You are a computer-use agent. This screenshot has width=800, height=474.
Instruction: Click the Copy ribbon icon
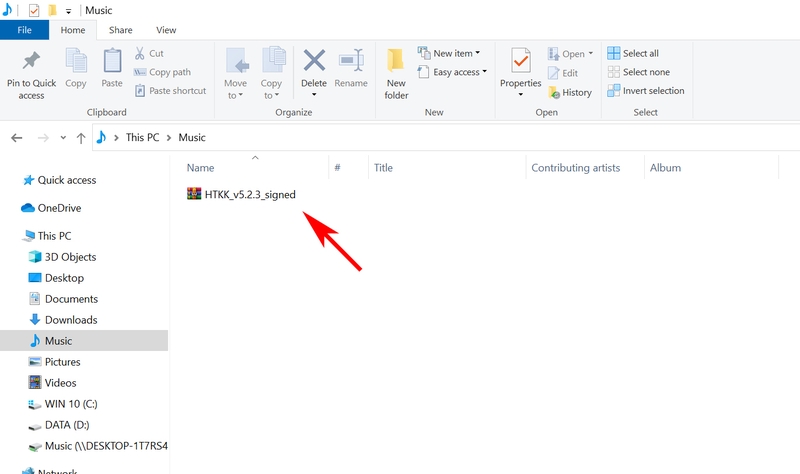pyautogui.click(x=76, y=61)
